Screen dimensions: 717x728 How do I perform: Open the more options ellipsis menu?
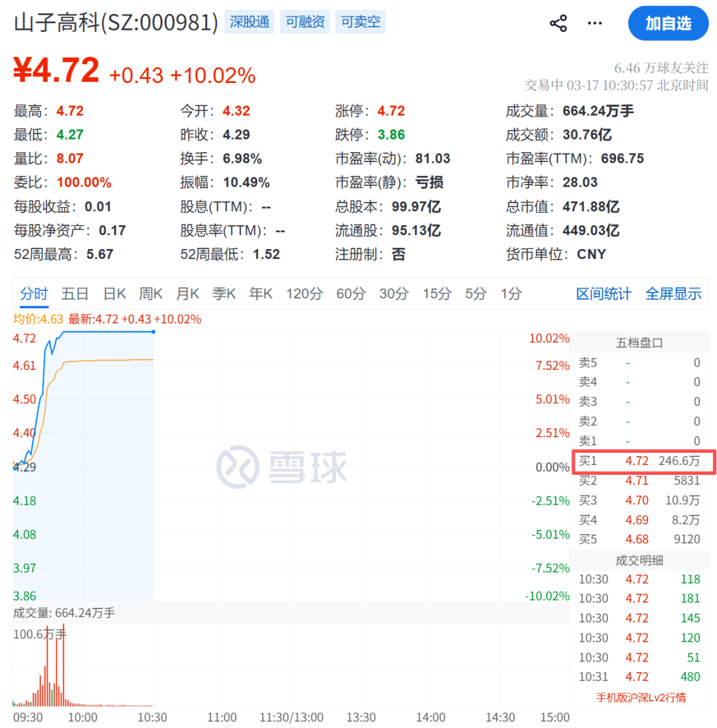[594, 23]
